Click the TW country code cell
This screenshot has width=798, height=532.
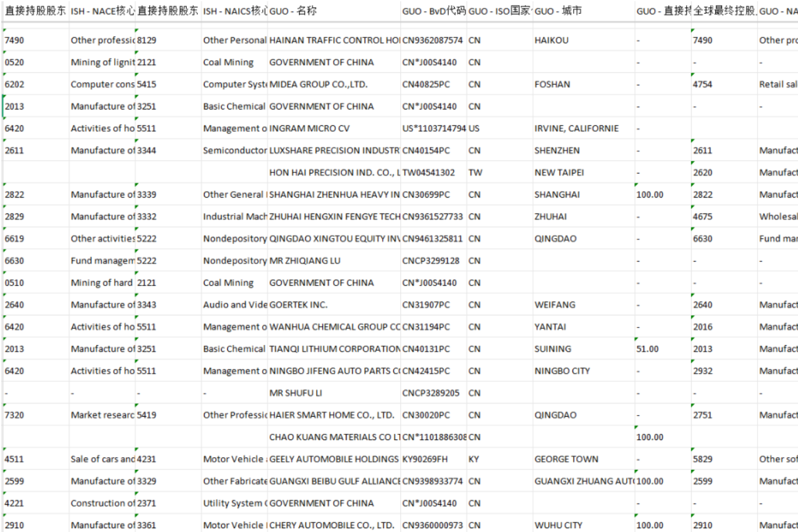pyautogui.click(x=500, y=172)
